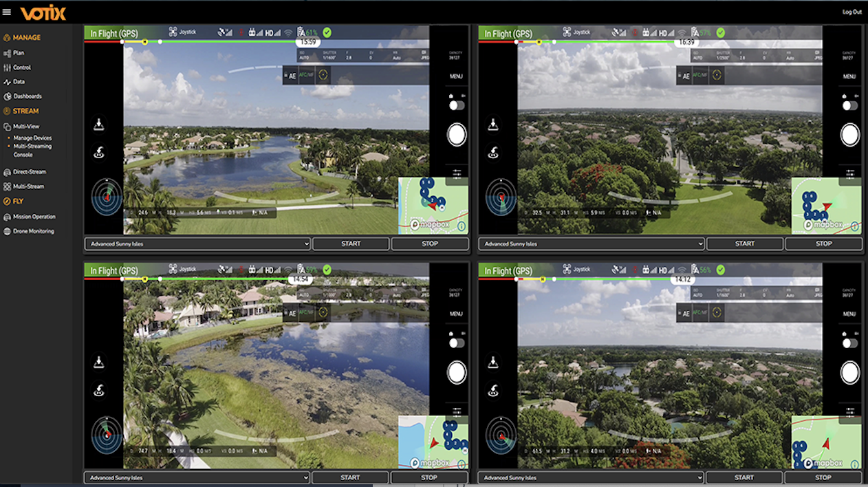The height and width of the screenshot is (487, 868).
Task: Open Dashboards in the sidebar
Action: [28, 96]
